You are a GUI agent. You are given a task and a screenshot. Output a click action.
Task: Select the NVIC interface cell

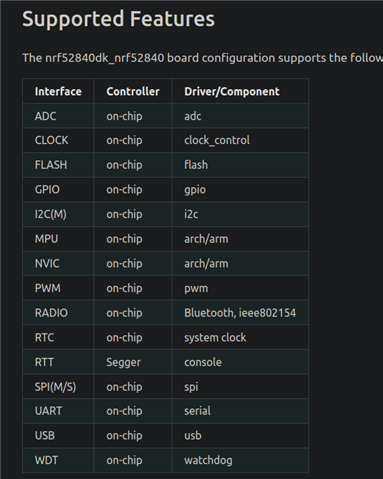coord(58,264)
